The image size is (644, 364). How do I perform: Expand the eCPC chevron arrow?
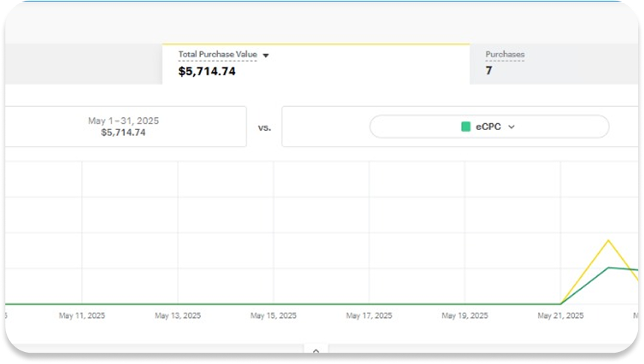click(x=512, y=127)
